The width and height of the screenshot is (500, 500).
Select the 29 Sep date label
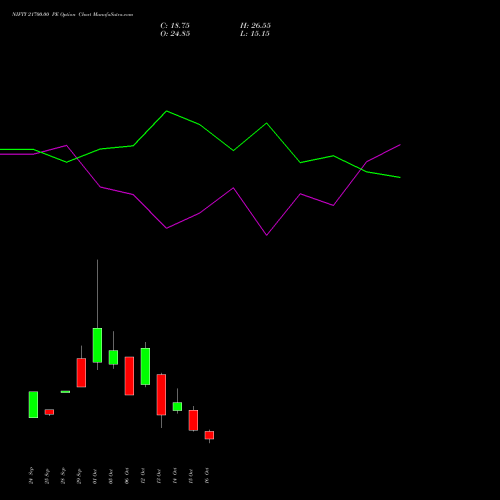(79, 476)
